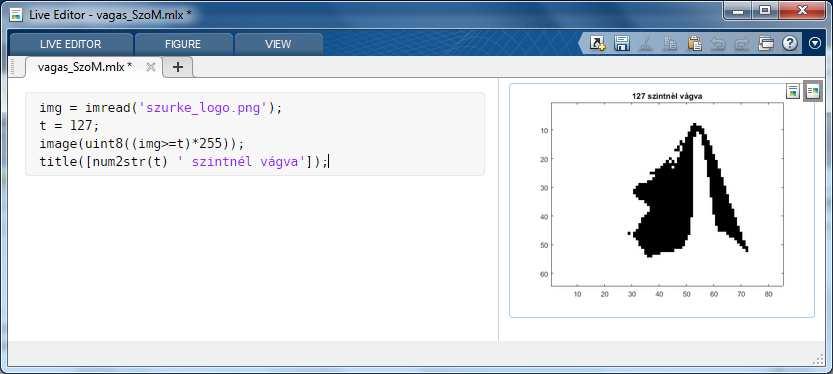Click the Copy icon in quick access toolbar
Viewport: 833px width, 374px height.
pyautogui.click(x=670, y=44)
